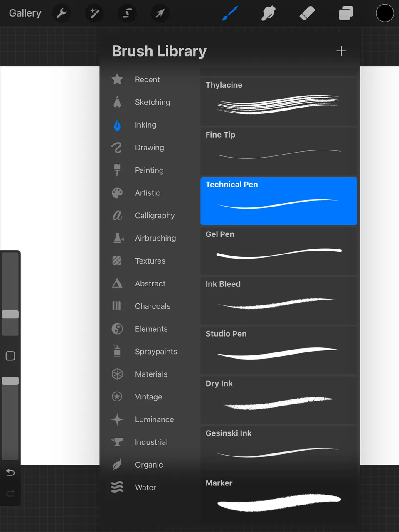Image resolution: width=399 pixels, height=532 pixels.
Task: Open the Artistic brush set
Action: click(150, 193)
